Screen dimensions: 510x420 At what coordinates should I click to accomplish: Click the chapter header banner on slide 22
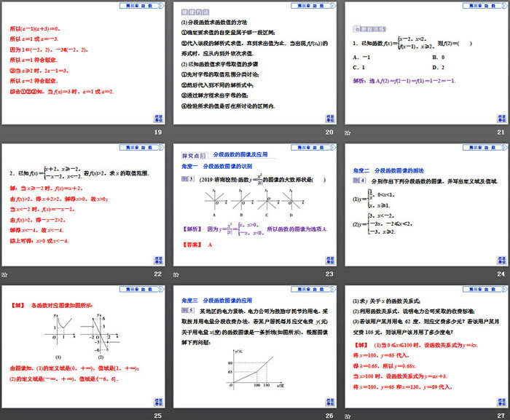click(142, 148)
